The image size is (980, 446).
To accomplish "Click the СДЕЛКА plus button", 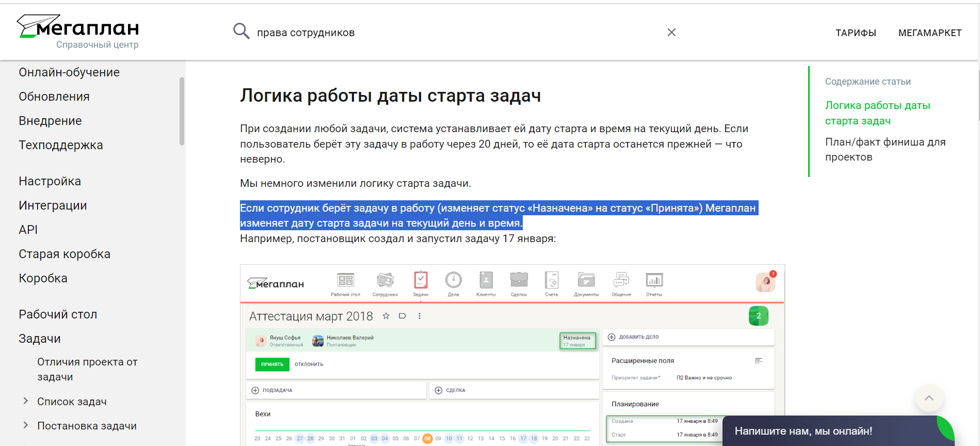I will pyautogui.click(x=438, y=390).
